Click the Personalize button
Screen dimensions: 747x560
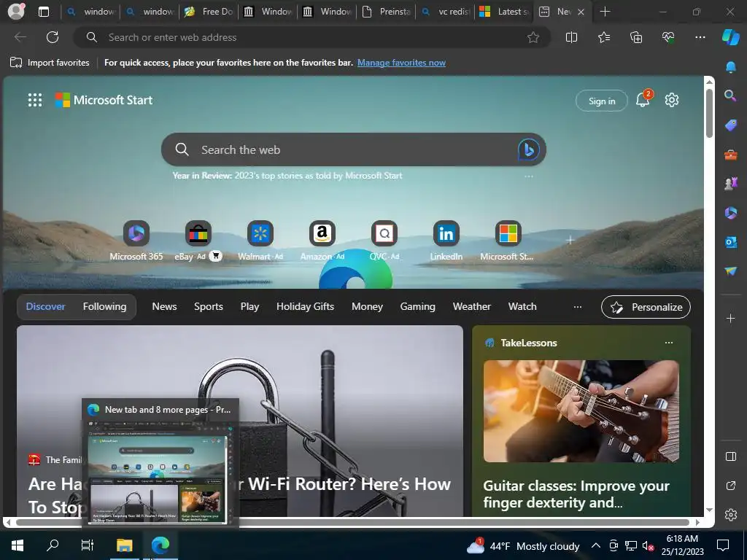pyautogui.click(x=646, y=307)
